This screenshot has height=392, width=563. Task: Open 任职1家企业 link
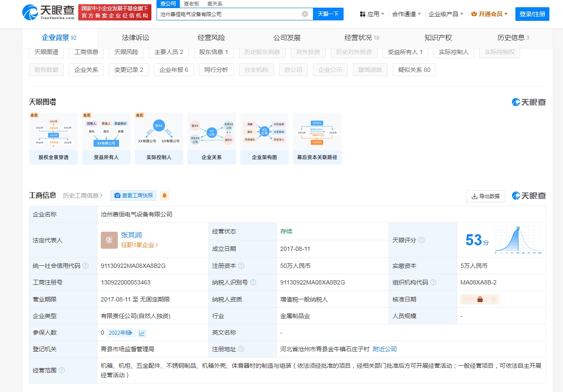coord(139,245)
